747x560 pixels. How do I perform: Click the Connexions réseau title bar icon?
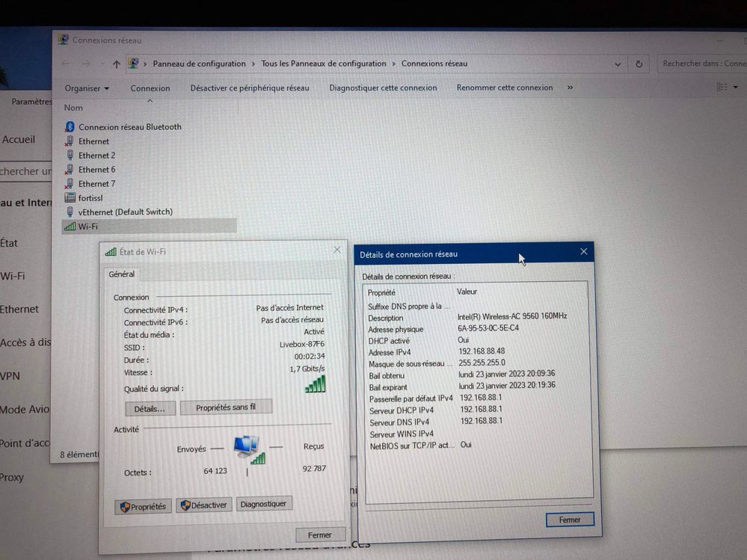pos(64,40)
